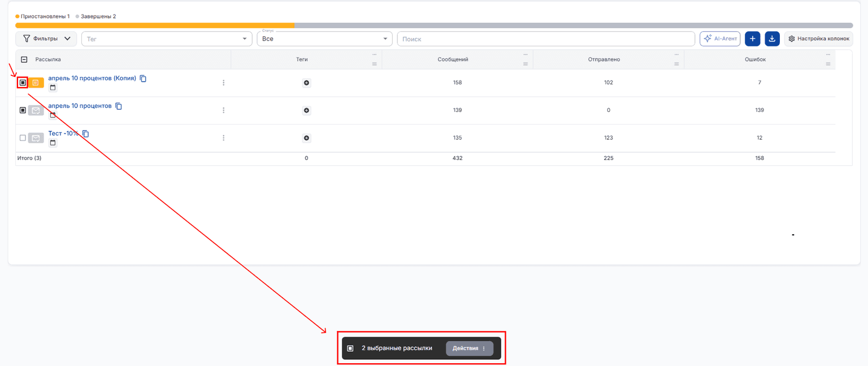Viewport: 868px width, 366px height.
Task: Click the "432" total messages value
Action: click(457, 158)
